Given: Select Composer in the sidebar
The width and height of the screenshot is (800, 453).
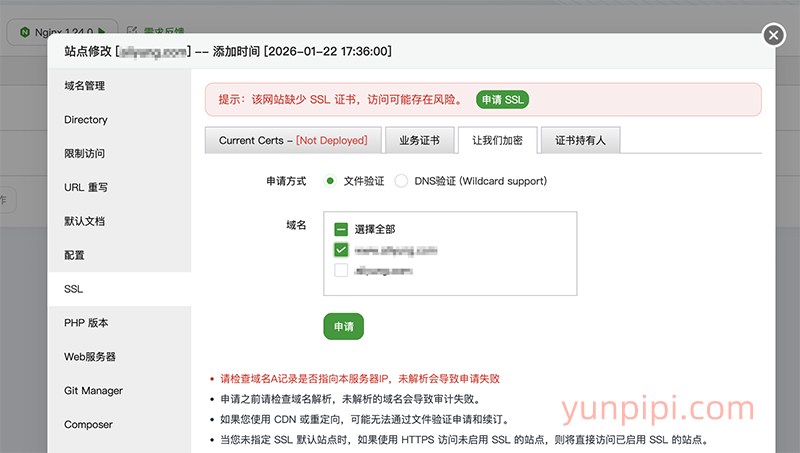Looking at the screenshot, I should click(89, 425).
